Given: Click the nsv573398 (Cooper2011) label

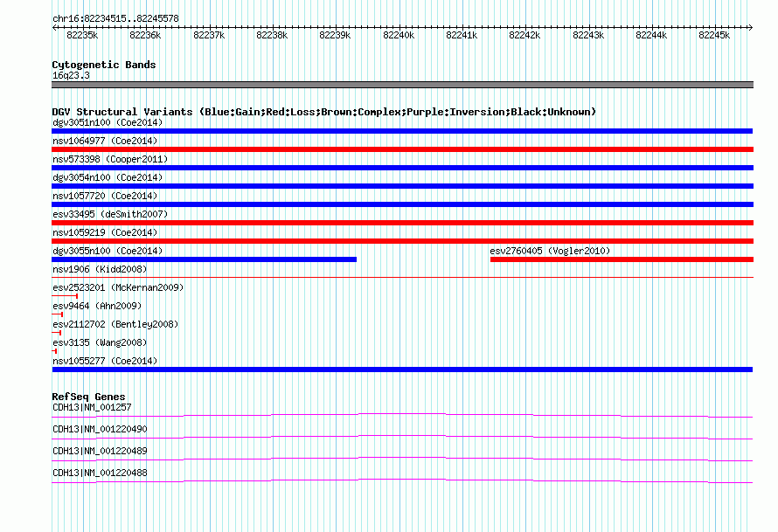Looking at the screenshot, I should [x=110, y=159].
